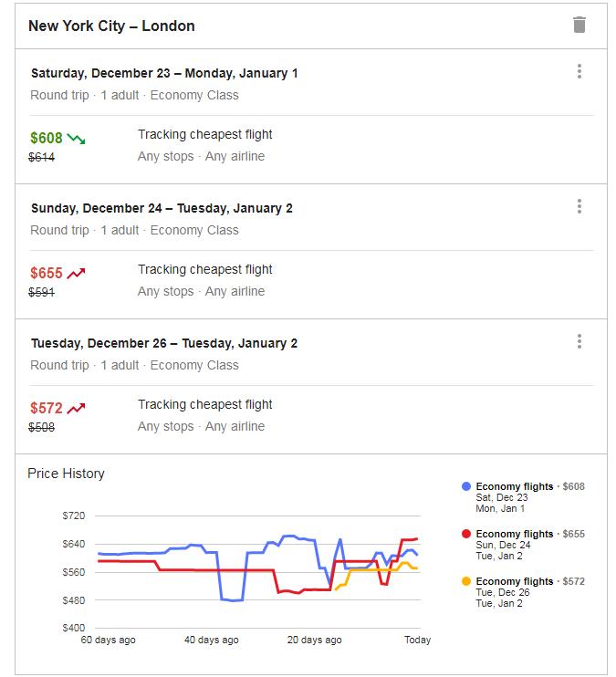
Task: Click the New York City – London heading
Action: 111,26
